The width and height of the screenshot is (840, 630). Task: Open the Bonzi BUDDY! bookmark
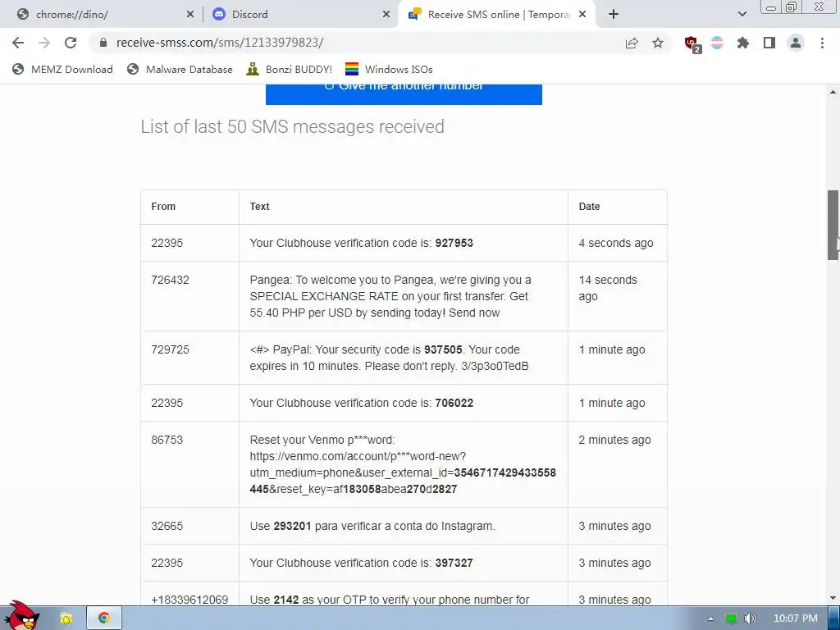[290, 69]
